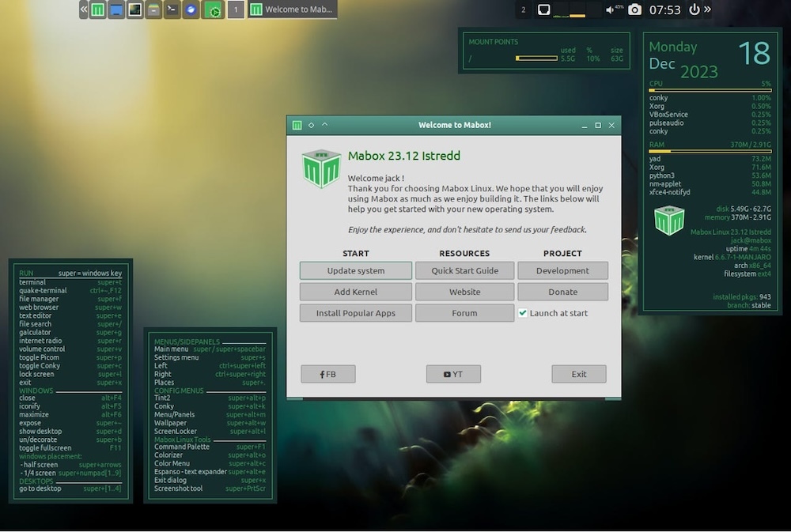Open the power exit icon in panel

point(694,9)
